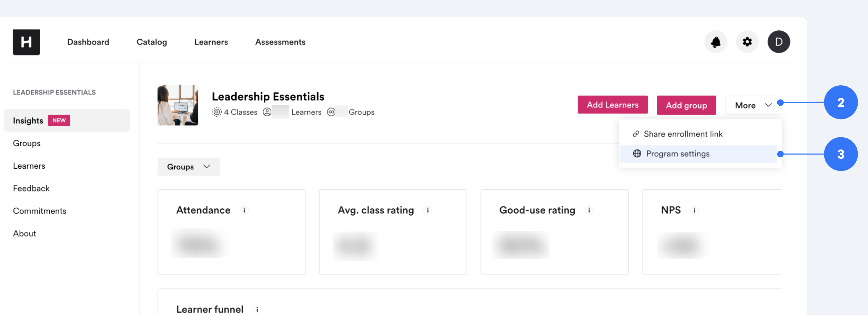The image size is (868, 315).
Task: Open Feedback in the sidebar
Action: coord(31,188)
